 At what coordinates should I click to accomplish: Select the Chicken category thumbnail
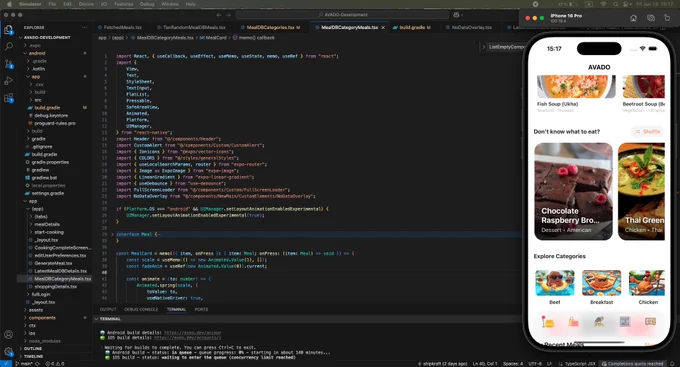click(647, 283)
